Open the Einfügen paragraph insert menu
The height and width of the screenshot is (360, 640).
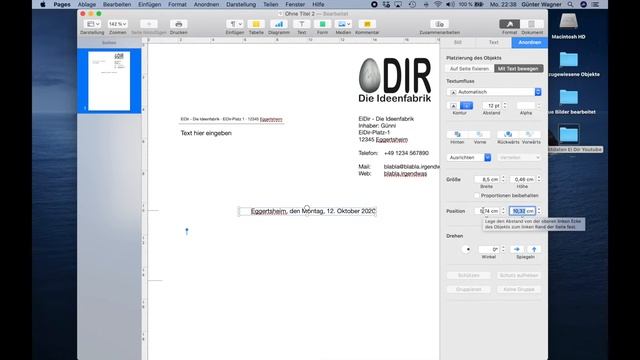[235, 24]
